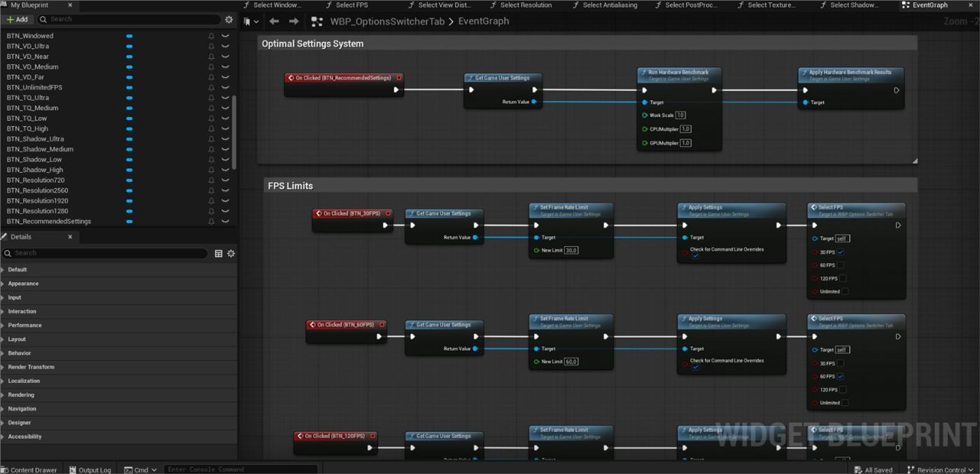
Task: Toggle Command Line Overrides checkbox in BTN_60FPS Apply Settings
Action: click(695, 368)
